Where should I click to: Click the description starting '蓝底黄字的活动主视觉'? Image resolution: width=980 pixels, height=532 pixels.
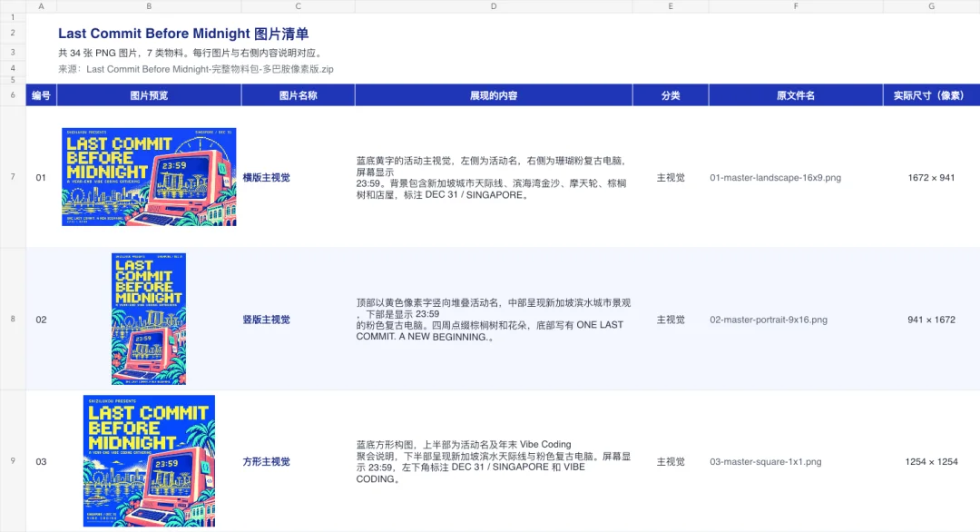[x=492, y=178]
